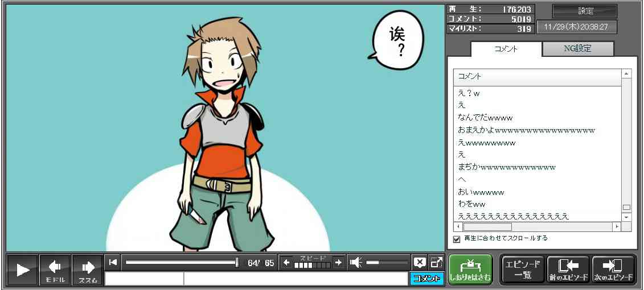644x290 pixels.
Task: Switch to fullscreen with the expand icon
Action: pos(436,262)
